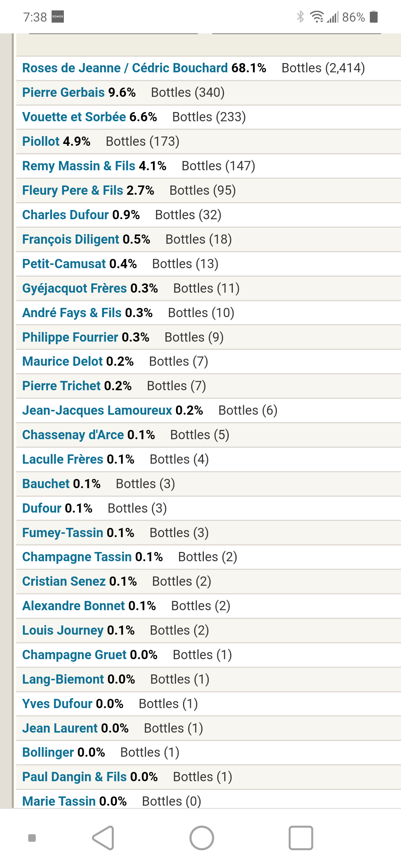Screen dimensions: 401x868
Task: Select the Bollinger producer link
Action: point(48,752)
